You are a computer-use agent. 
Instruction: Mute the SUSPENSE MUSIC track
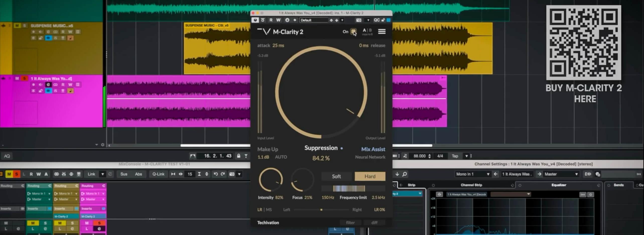(x=17, y=26)
